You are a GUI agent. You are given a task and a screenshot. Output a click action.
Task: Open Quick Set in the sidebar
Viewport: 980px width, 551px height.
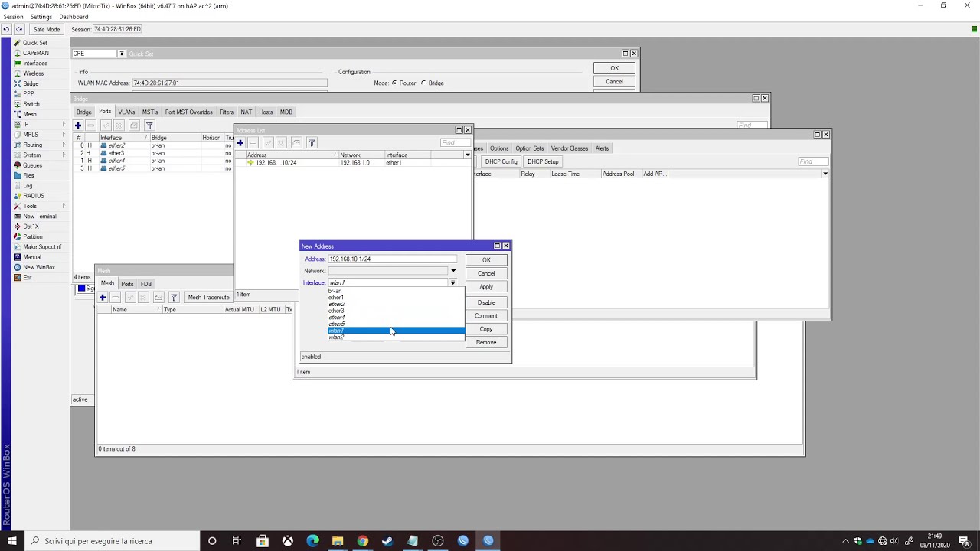pyautogui.click(x=34, y=43)
